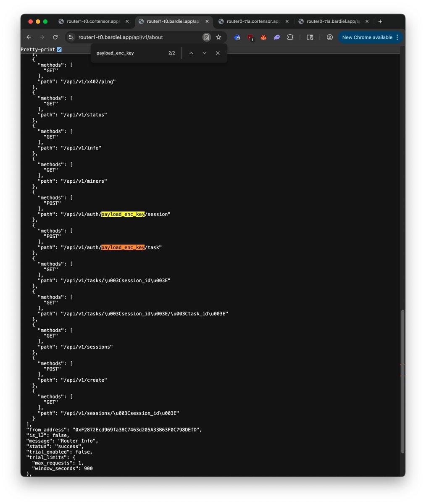Close the router0-t1a.bardiel.app tab

point(368,21)
